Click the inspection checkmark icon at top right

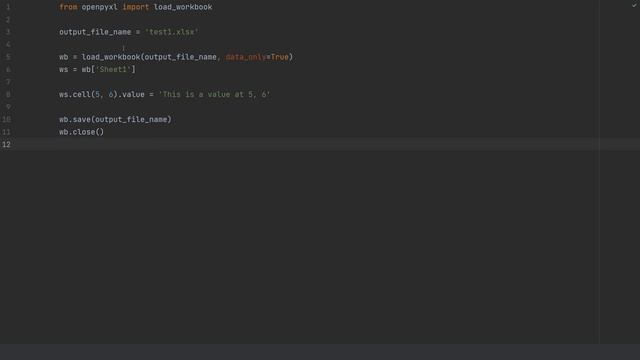click(635, 5)
